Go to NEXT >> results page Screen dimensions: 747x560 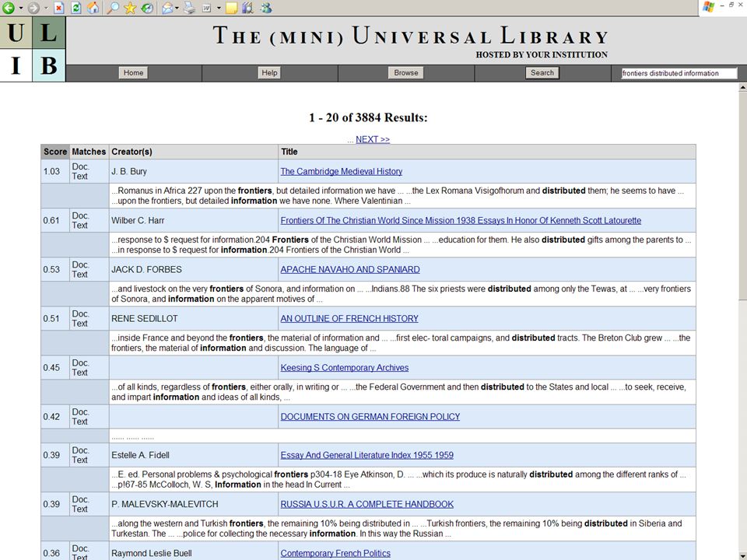click(x=373, y=139)
